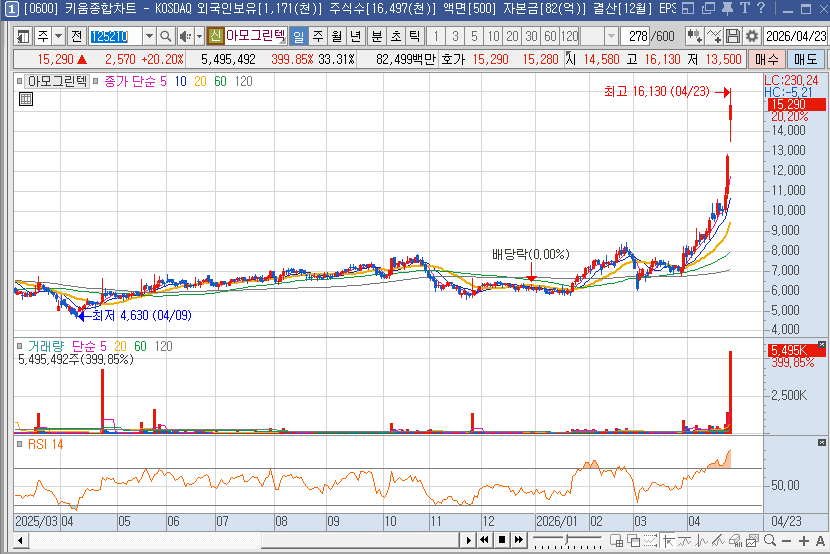Image resolution: width=830 pixels, height=554 pixels.
Task: Click the horizontal chart scrollbar track
Action: [244, 540]
